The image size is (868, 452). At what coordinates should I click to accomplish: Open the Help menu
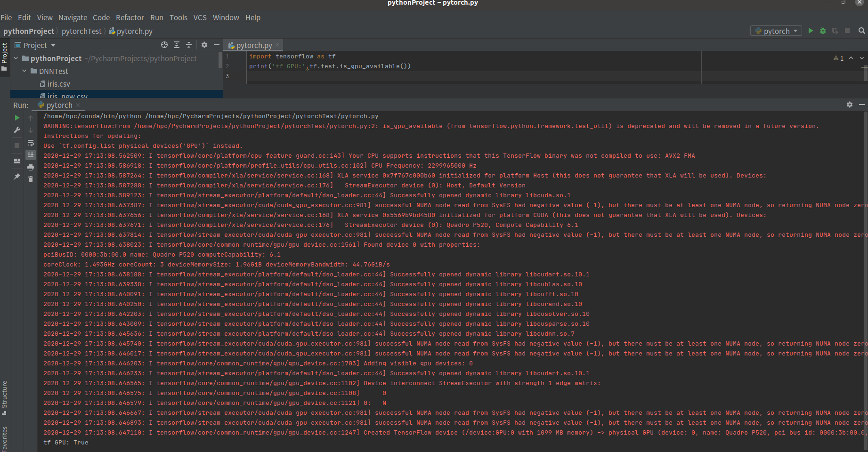coord(253,17)
